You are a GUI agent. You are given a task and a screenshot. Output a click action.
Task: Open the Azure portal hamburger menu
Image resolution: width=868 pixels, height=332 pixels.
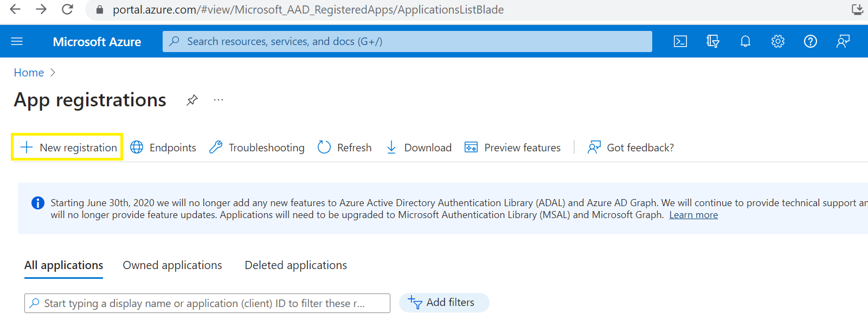(17, 41)
